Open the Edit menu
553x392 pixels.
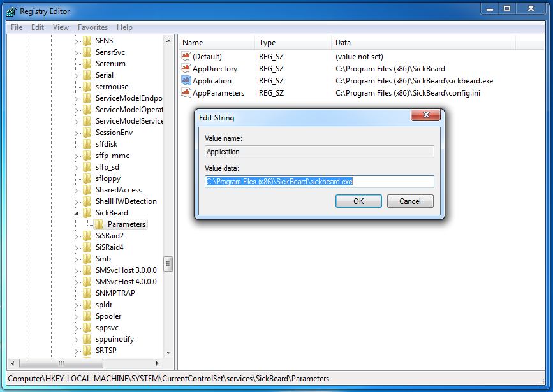(x=38, y=27)
